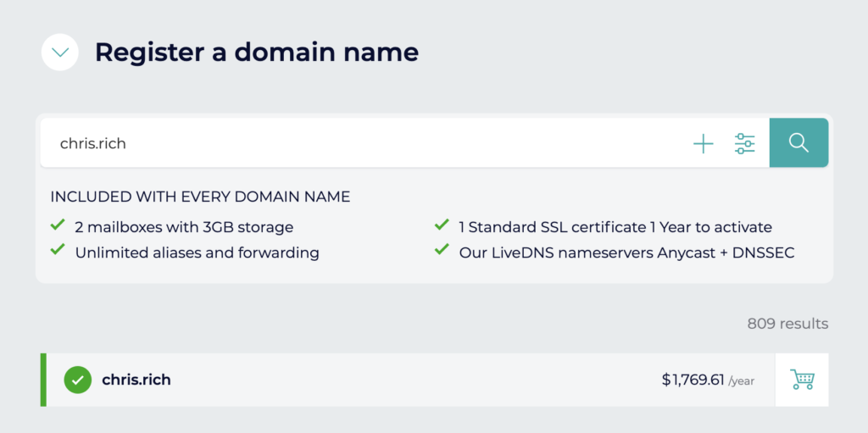Select the 2 mailboxes with 3GB storage text

(x=184, y=227)
